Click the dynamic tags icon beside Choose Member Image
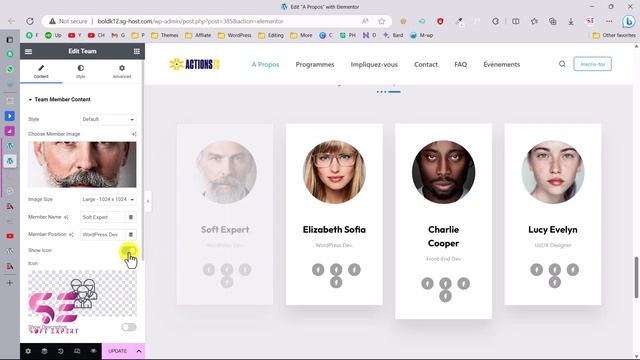This screenshot has height=360, width=640. [134, 134]
